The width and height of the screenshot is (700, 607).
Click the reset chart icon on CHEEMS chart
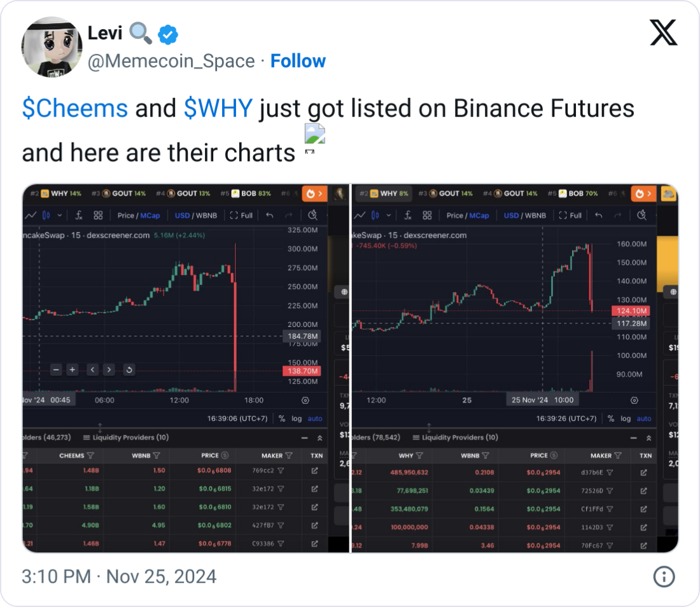pyautogui.click(x=129, y=370)
